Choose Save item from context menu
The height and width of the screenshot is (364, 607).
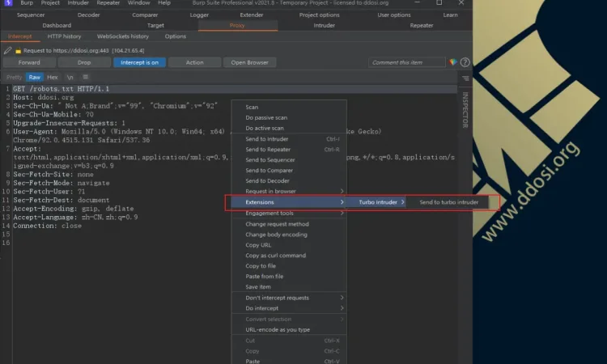click(x=289, y=286)
